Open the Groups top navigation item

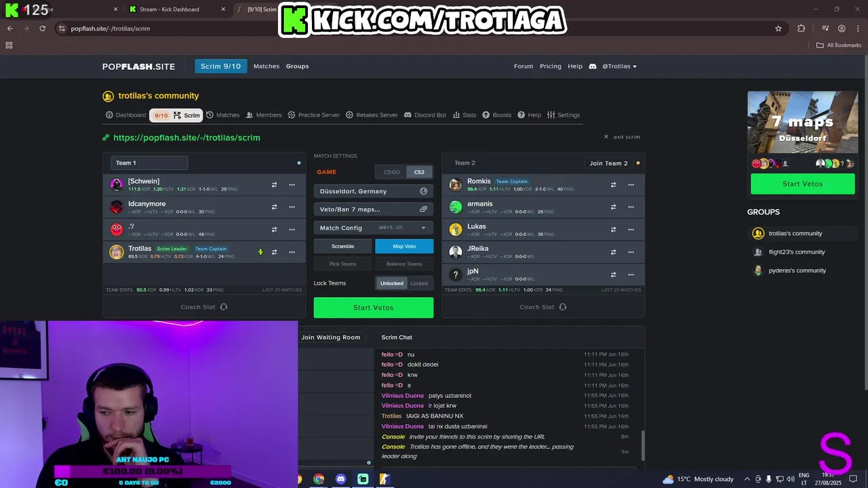[297, 66]
